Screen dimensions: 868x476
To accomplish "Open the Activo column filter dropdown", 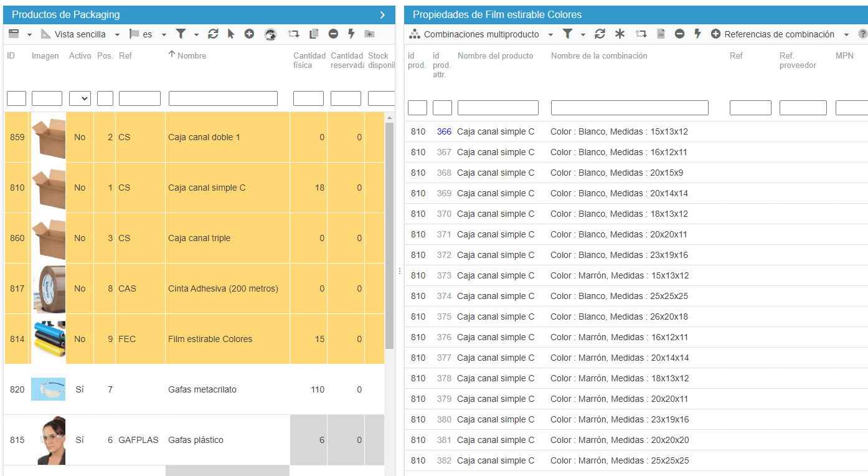I will click(80, 98).
